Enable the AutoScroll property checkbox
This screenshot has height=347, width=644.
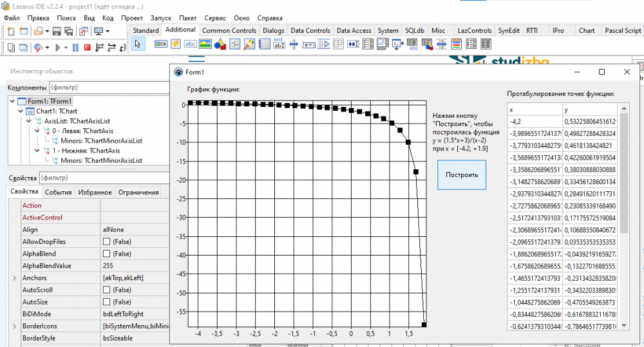pyautogui.click(x=106, y=290)
